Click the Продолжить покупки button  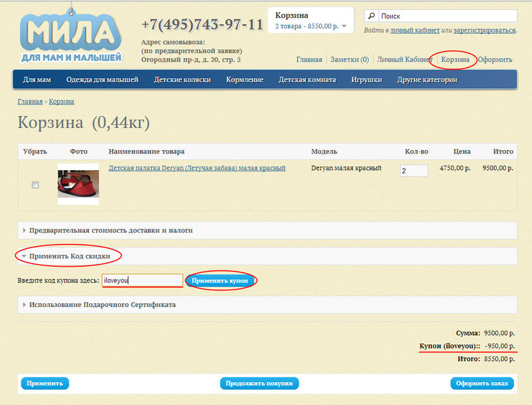click(259, 384)
